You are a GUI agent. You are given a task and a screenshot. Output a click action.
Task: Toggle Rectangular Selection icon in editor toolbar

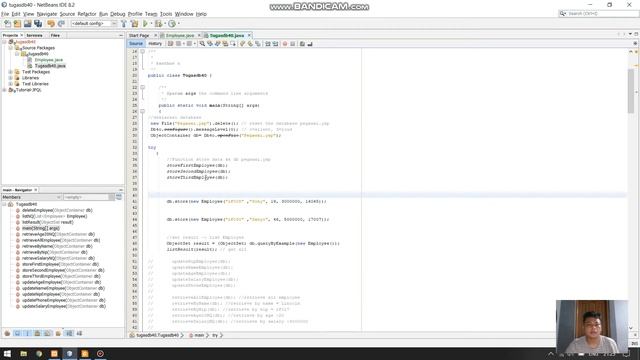[233, 43]
